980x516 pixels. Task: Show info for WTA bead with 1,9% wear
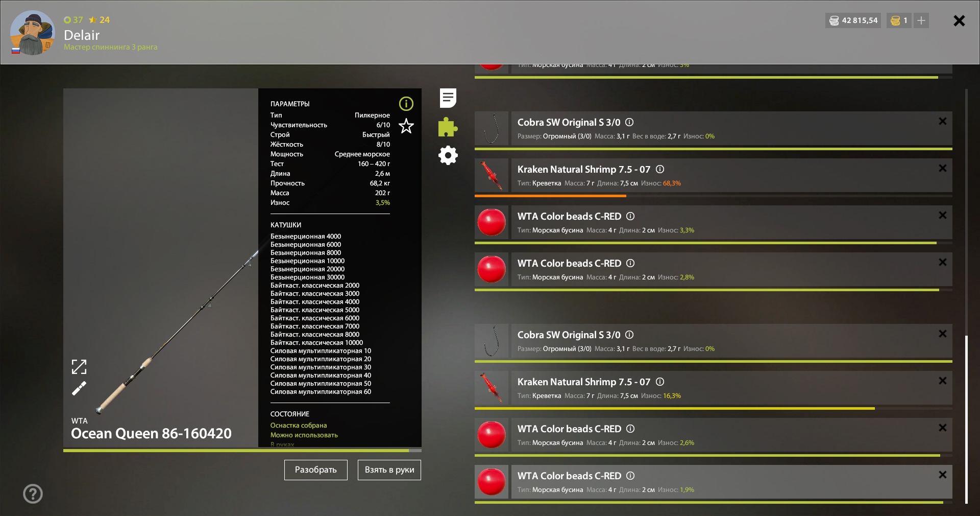pos(630,476)
